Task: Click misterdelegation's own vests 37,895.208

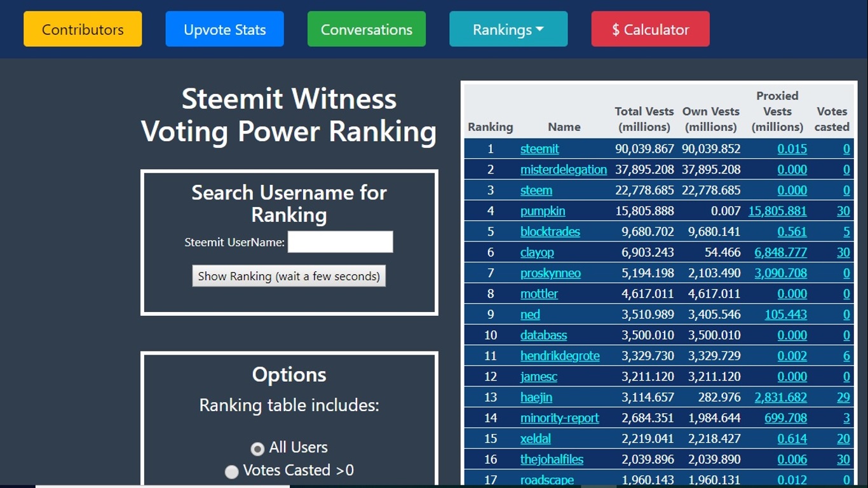Action: [x=711, y=170]
